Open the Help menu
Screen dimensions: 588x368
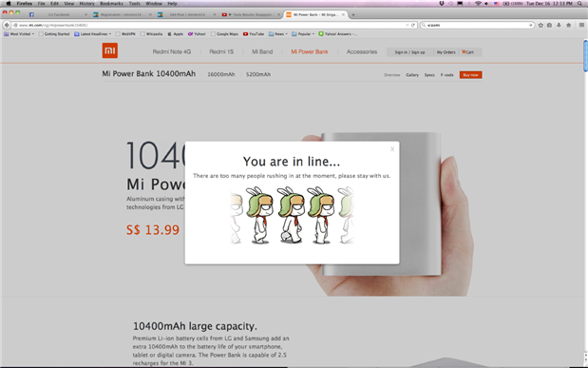[x=173, y=4]
